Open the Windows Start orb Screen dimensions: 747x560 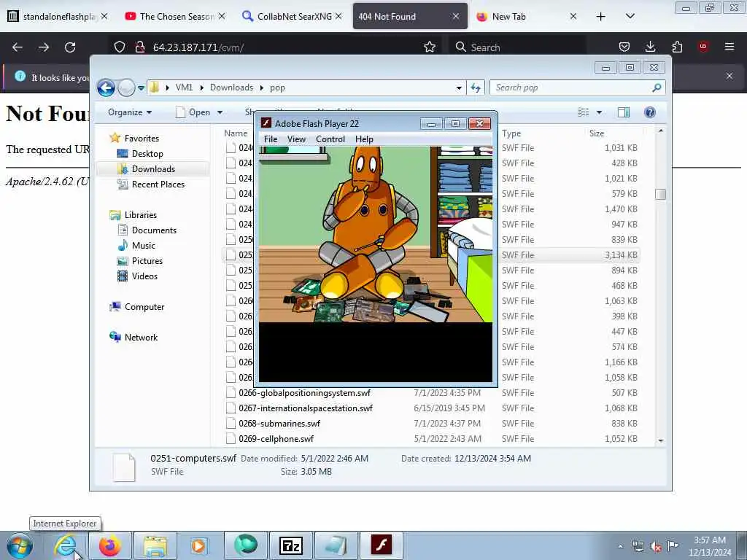pos(19,545)
